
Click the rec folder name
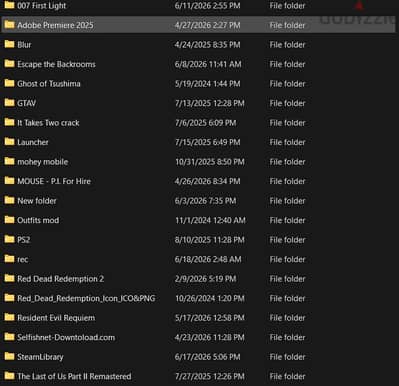(23, 259)
